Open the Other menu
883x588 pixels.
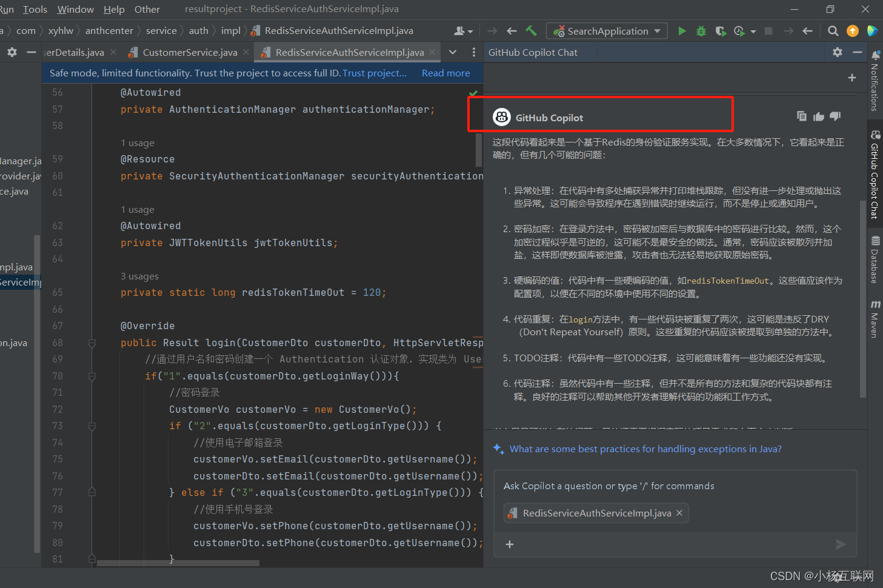(147, 9)
